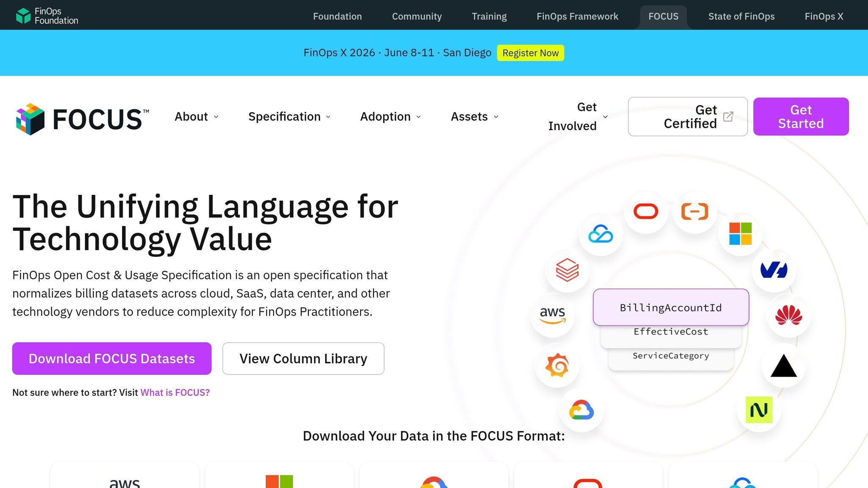Select the BillingAccountId column card
Screen dimensions: 868x488
(x=671, y=308)
